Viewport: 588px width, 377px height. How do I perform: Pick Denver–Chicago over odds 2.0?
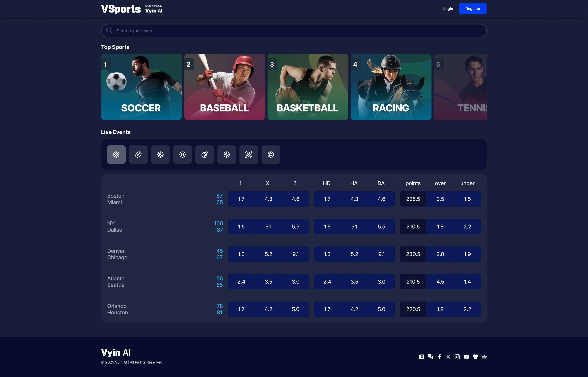coord(440,254)
